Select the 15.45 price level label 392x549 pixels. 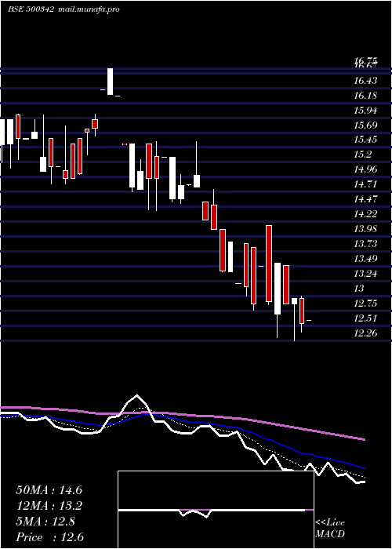coord(365,140)
